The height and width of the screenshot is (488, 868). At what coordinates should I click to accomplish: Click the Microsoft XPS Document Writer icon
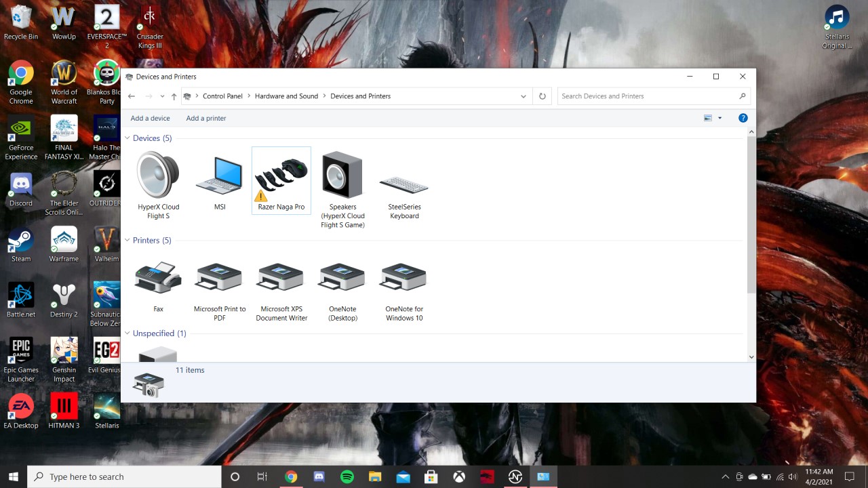281,278
